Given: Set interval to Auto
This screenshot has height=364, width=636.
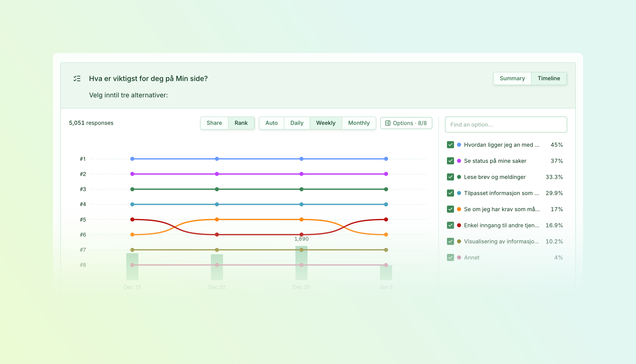Looking at the screenshot, I should pos(271,123).
